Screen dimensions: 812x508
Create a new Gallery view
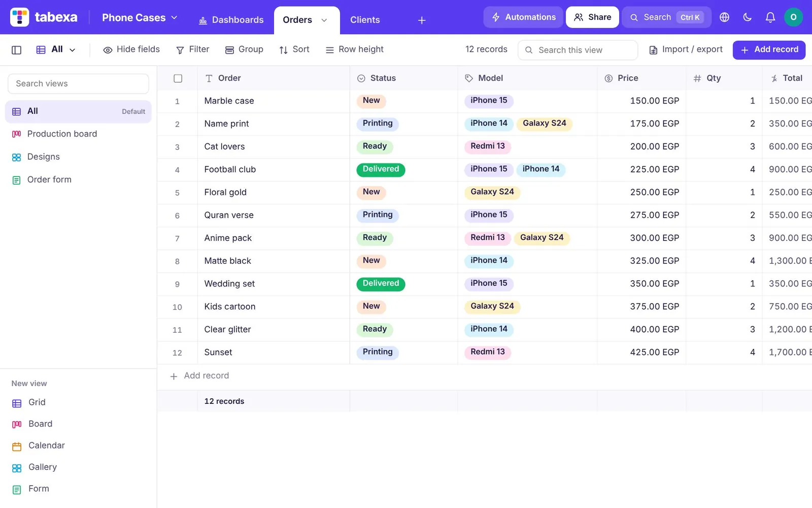[35, 467]
